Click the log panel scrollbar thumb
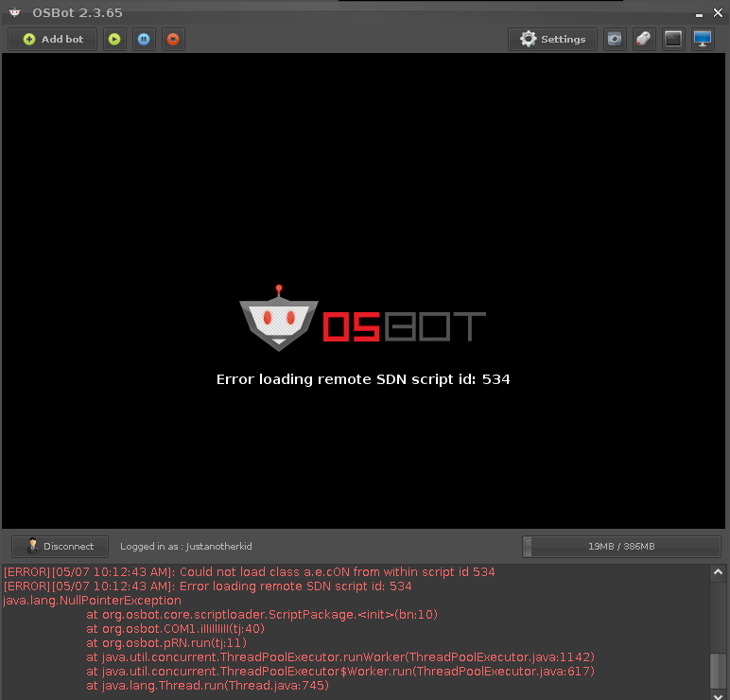This screenshot has height=700, width=730. point(718,671)
